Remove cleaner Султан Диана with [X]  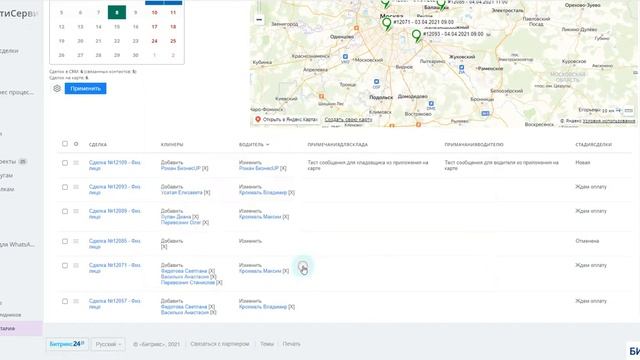[196, 217]
